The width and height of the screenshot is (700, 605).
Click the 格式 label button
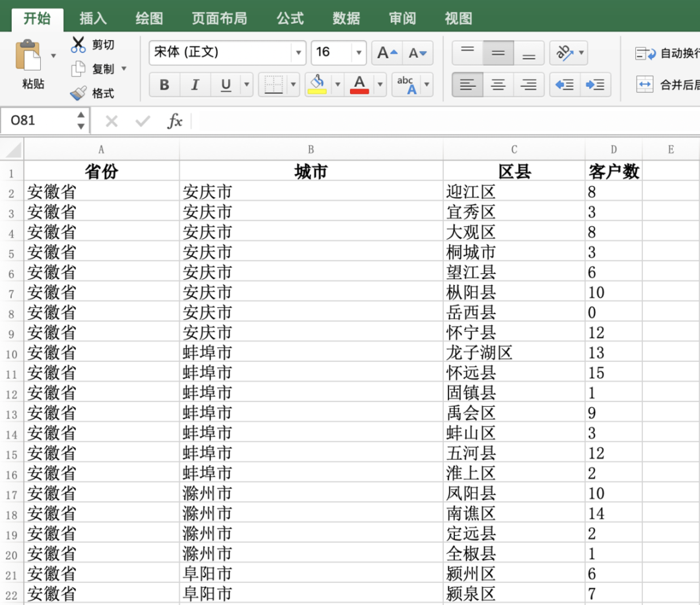point(103,93)
